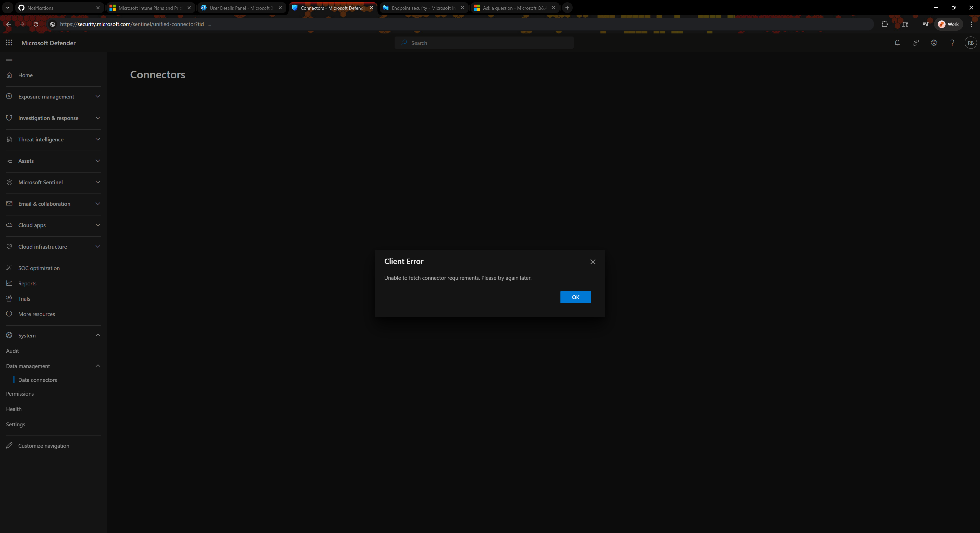980x533 pixels.
Task: Collapse the Data management subsection
Action: (98, 366)
